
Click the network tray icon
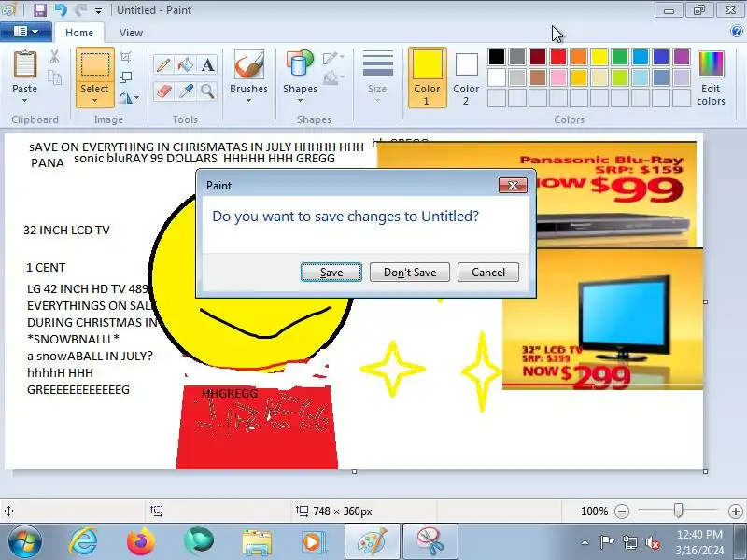pos(630,542)
